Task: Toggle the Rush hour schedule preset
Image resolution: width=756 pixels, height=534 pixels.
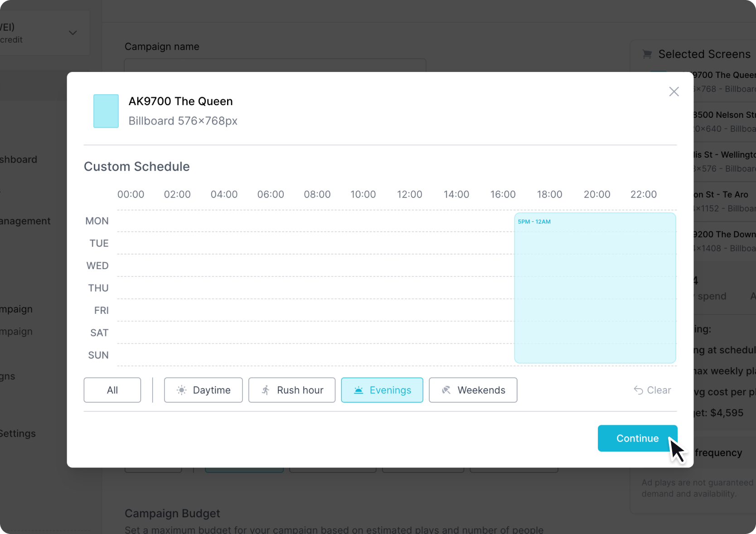Action: click(x=292, y=390)
